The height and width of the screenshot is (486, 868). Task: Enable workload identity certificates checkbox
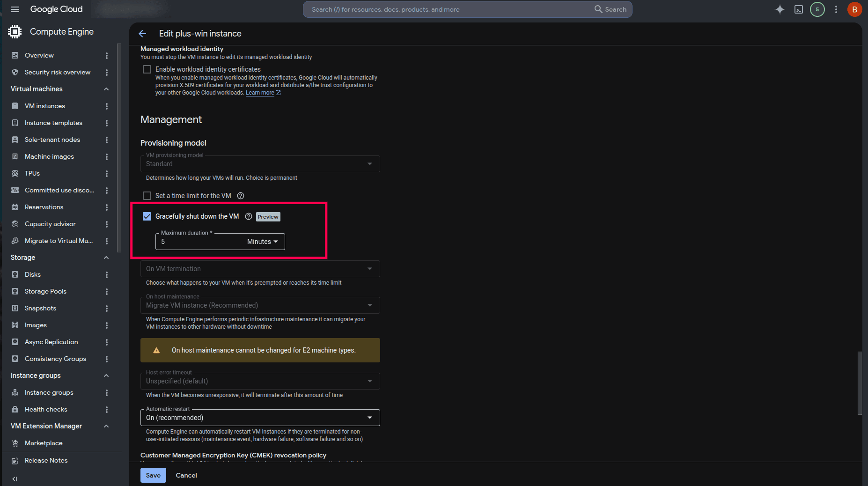pos(147,69)
